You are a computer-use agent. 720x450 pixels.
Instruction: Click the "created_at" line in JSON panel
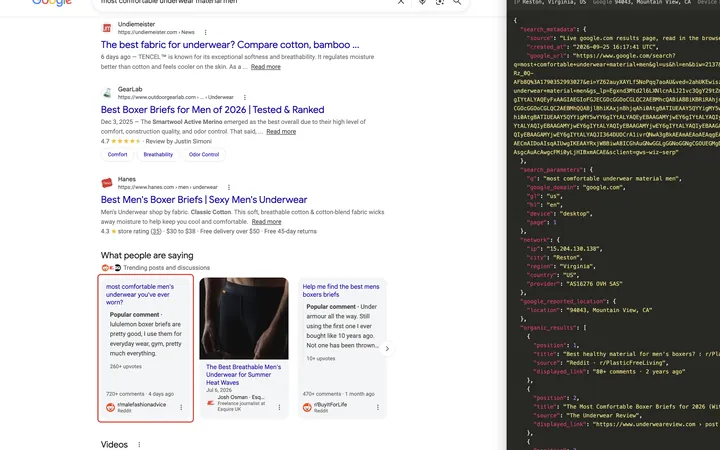click(592, 47)
